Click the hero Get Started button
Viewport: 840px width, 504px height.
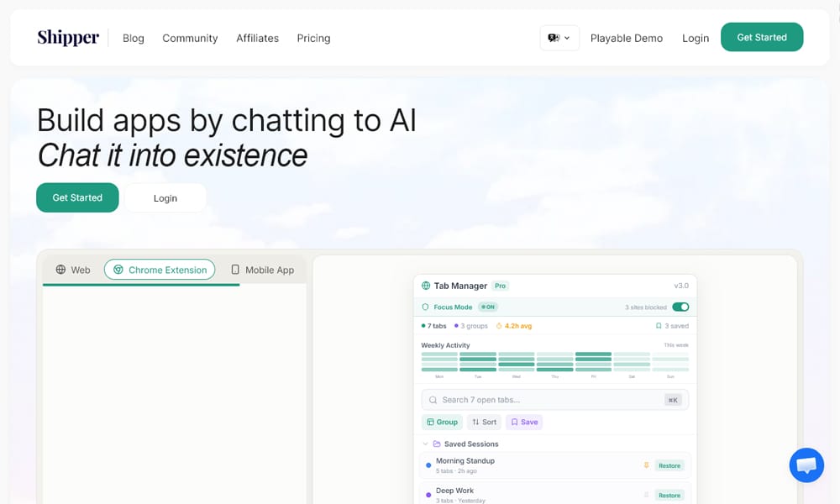[77, 197]
